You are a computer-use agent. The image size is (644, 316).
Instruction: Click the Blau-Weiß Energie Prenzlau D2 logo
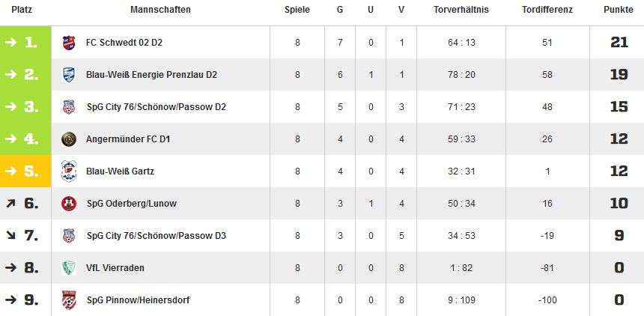coord(69,75)
